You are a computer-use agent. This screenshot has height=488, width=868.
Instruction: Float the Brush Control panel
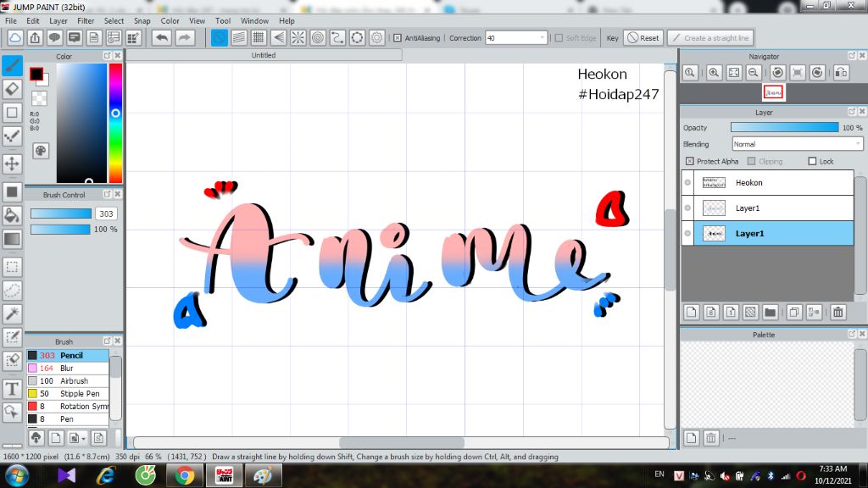pyautogui.click(x=108, y=194)
